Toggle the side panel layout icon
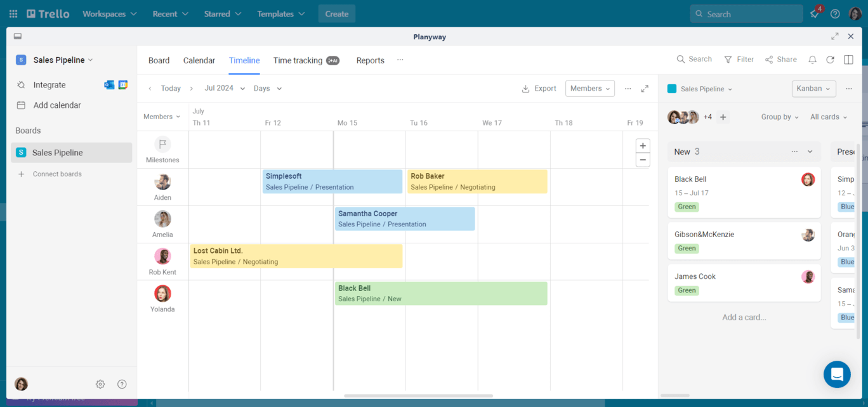This screenshot has height=407, width=868. click(848, 60)
